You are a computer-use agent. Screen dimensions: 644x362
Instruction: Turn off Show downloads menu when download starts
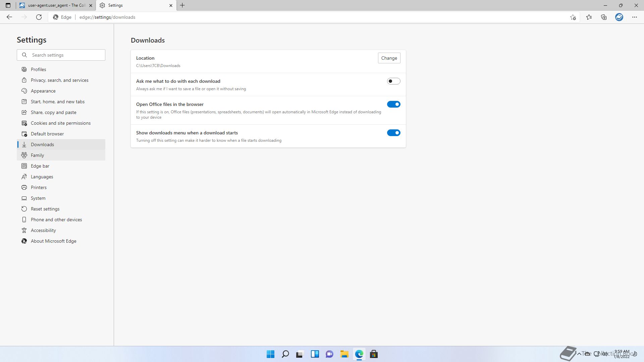coord(393,133)
